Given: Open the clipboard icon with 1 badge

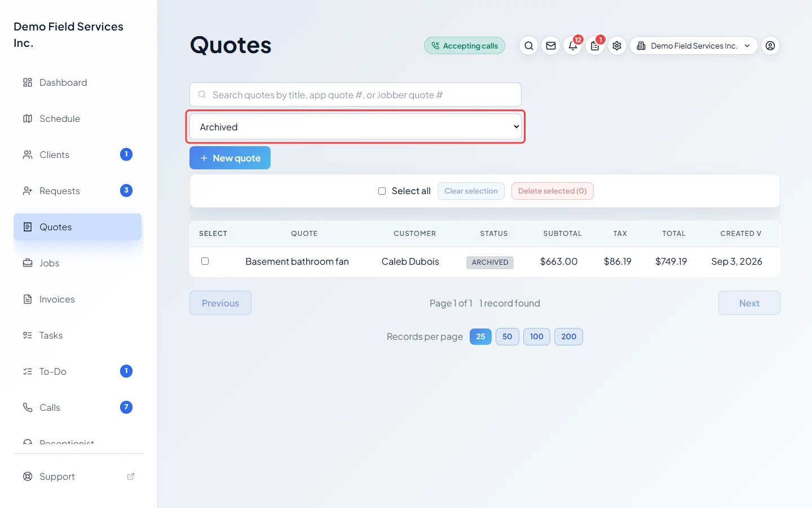Looking at the screenshot, I should point(595,46).
